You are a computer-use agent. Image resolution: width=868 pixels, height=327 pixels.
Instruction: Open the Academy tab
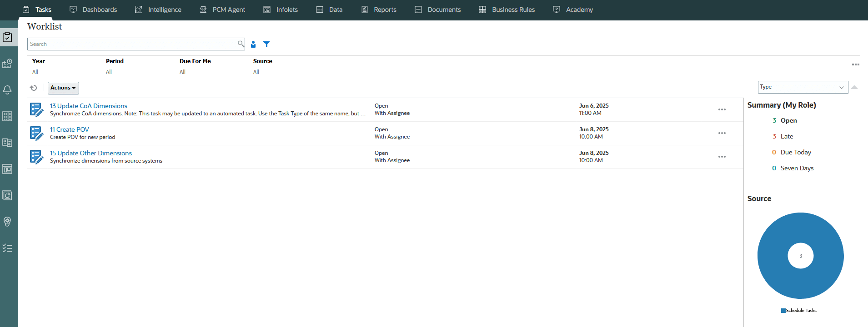click(573, 10)
